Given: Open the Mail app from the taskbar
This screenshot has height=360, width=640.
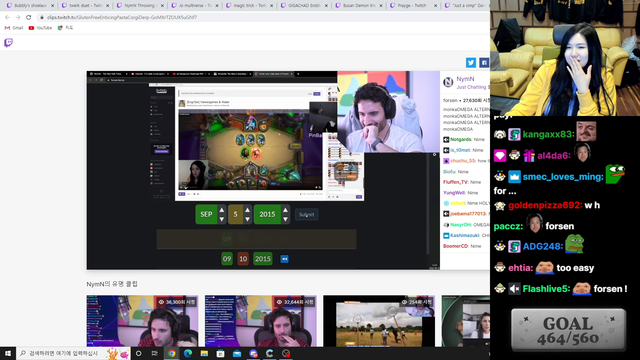Looking at the screenshot, I should [x=237, y=353].
